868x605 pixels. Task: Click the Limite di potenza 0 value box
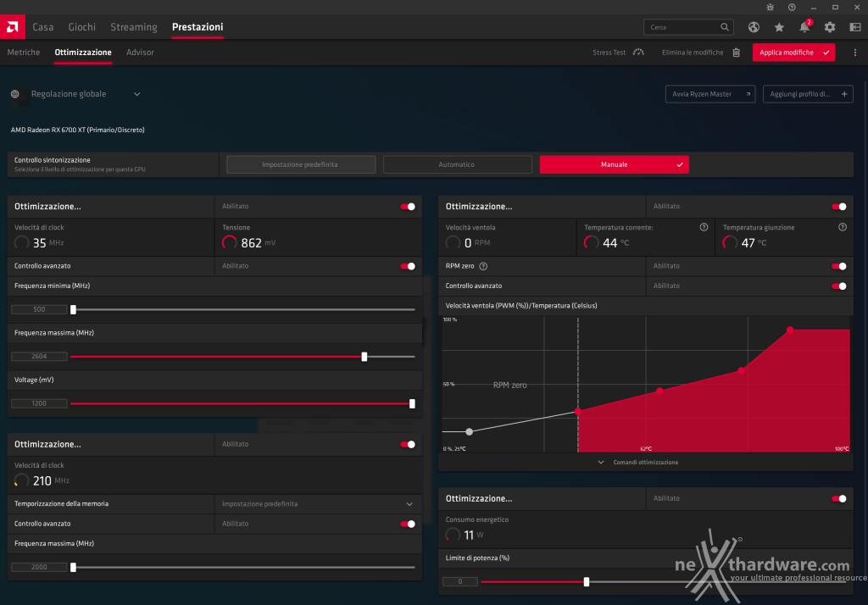pos(460,582)
